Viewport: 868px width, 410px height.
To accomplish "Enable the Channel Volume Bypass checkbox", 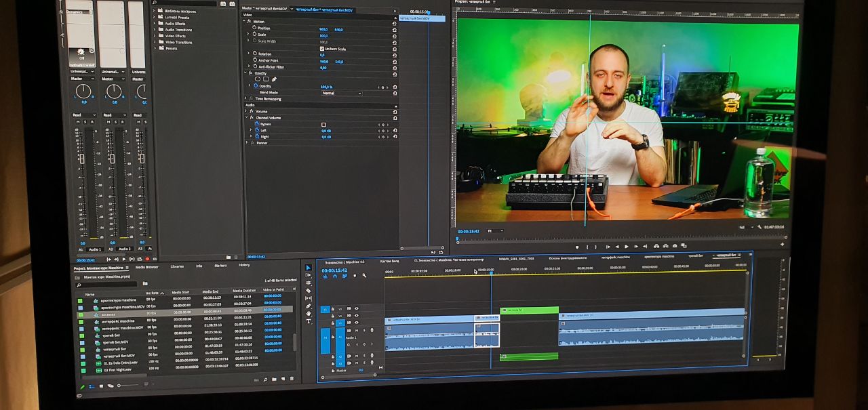I will coord(323,125).
